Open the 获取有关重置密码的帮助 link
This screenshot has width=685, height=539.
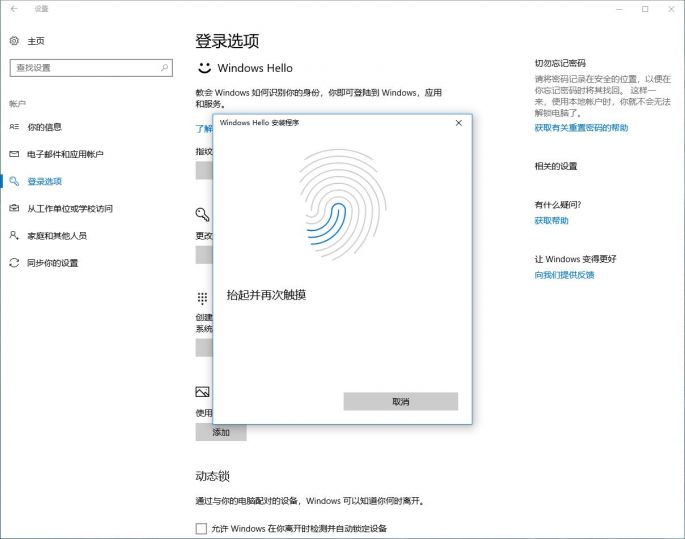(581, 128)
